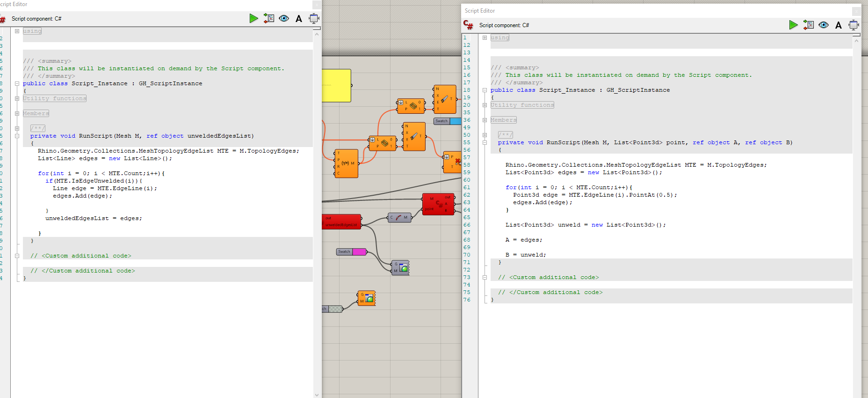Viewport: 868px width, 398px height.
Task: Collapse the RunScript method in left editor
Action: [x=17, y=136]
